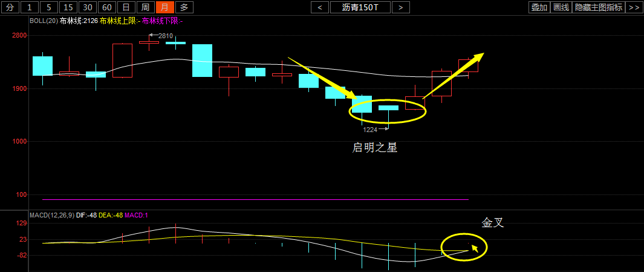The image size is (644, 272).
Task: Switch to daily 日 chart
Action: [x=126, y=7]
